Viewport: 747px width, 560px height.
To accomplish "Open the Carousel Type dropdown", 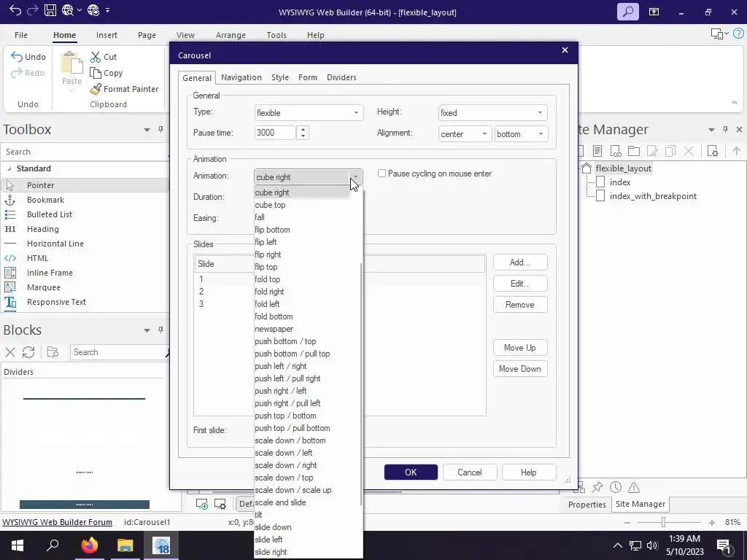I will click(309, 113).
